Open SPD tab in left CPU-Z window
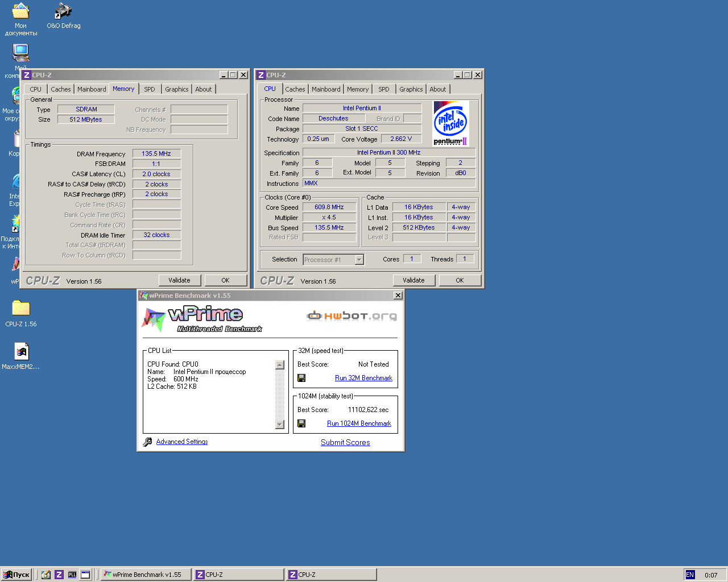728x582 pixels. click(150, 89)
